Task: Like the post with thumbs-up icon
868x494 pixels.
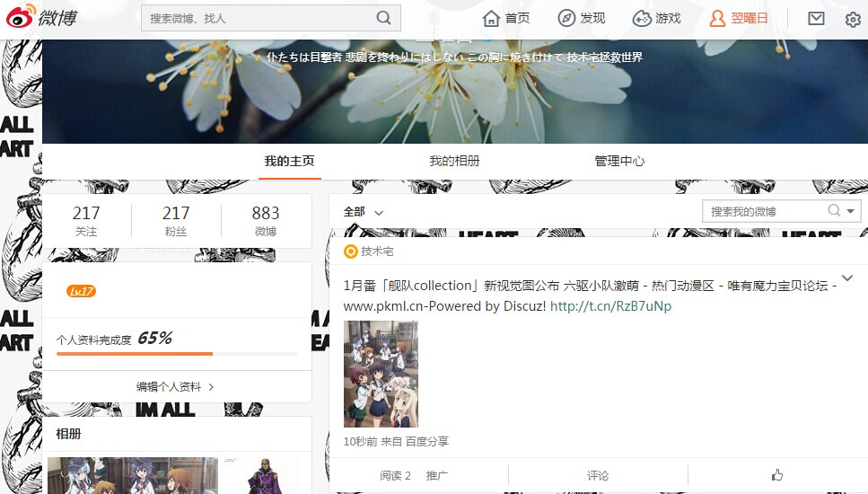Action: [x=776, y=475]
